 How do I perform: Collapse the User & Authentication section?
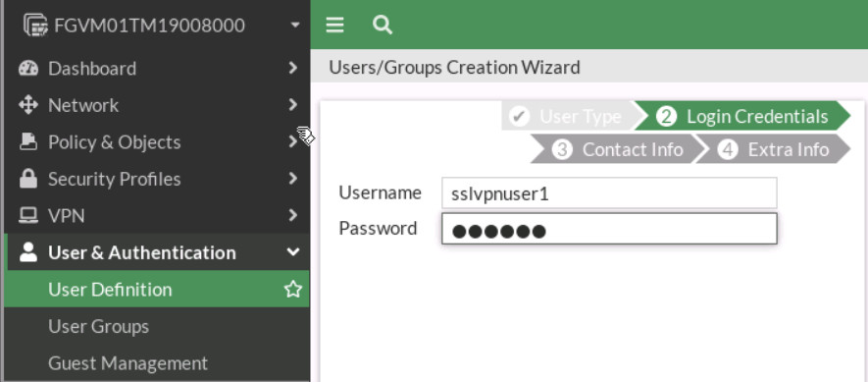[293, 252]
